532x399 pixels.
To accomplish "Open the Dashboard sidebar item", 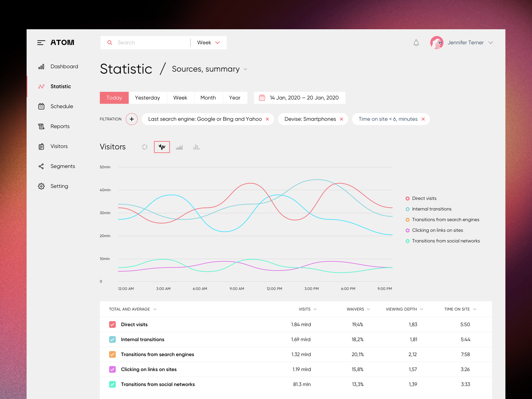I will tap(64, 66).
